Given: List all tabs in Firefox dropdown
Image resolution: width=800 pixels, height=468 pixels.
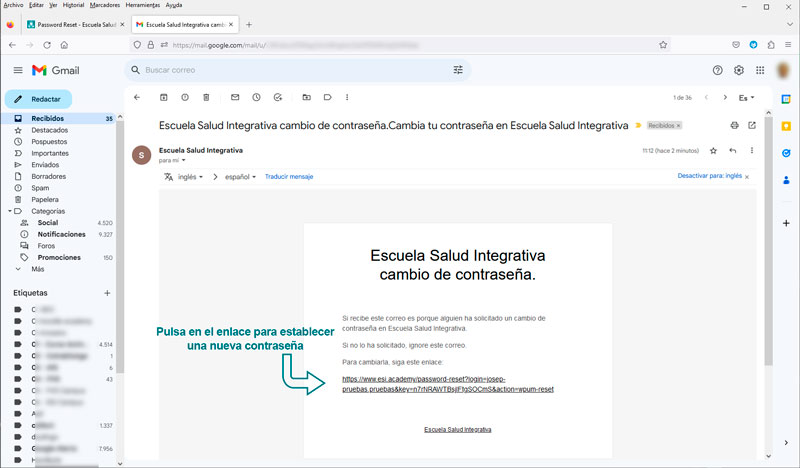Looking at the screenshot, I should click(x=789, y=24).
